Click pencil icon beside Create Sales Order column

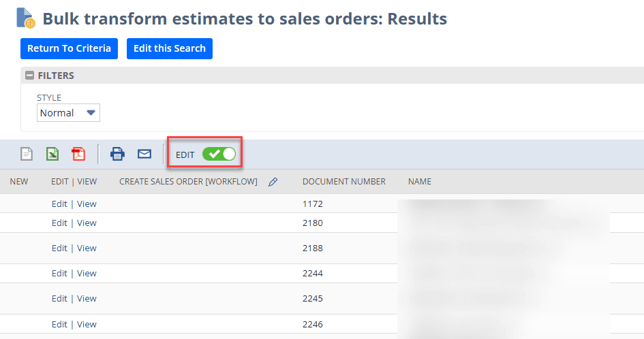pos(273,182)
